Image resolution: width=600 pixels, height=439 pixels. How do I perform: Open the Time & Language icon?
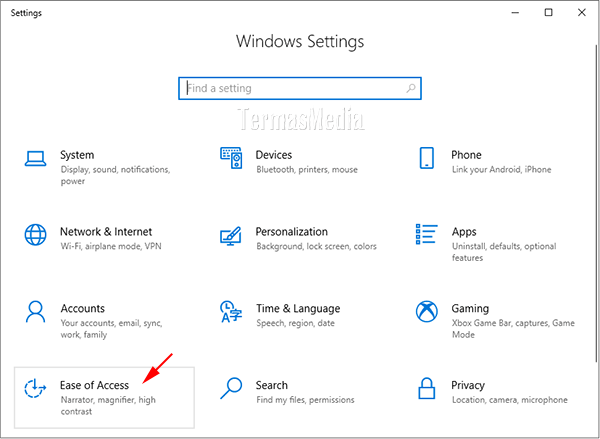pos(231,312)
